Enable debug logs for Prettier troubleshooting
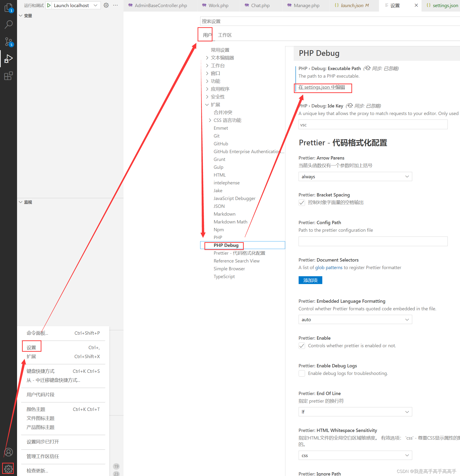The width and height of the screenshot is (460, 476). pos(301,373)
